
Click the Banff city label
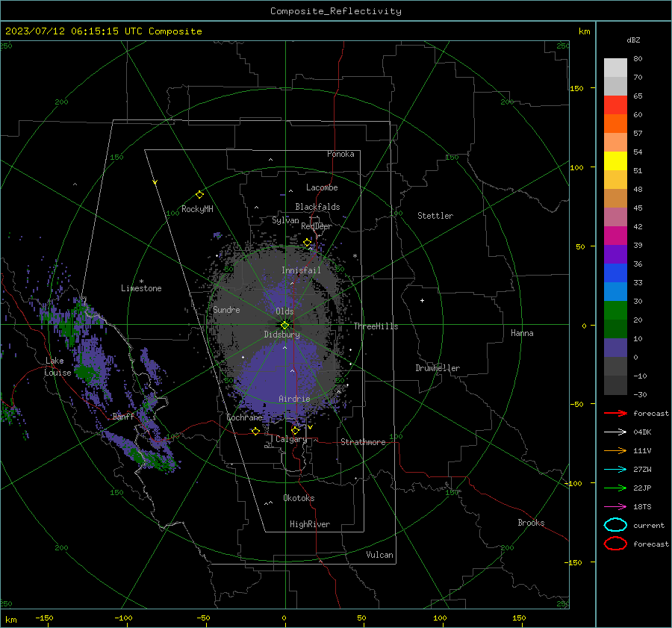(123, 416)
